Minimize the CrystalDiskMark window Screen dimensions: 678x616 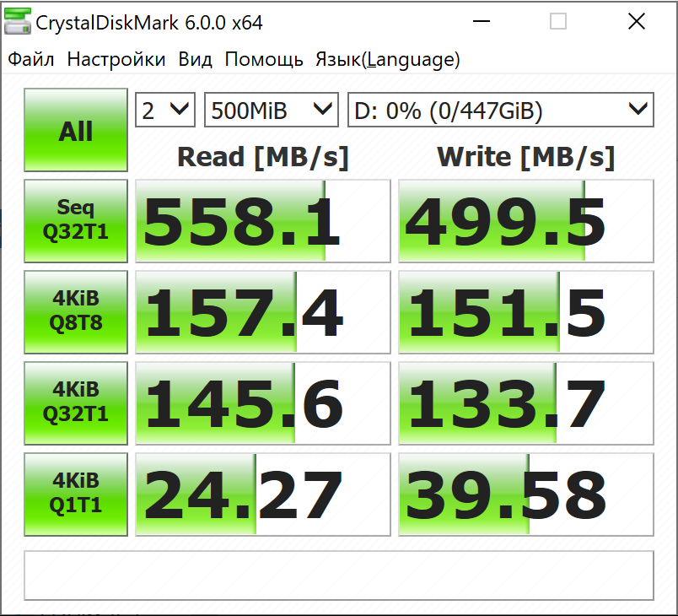tap(482, 21)
